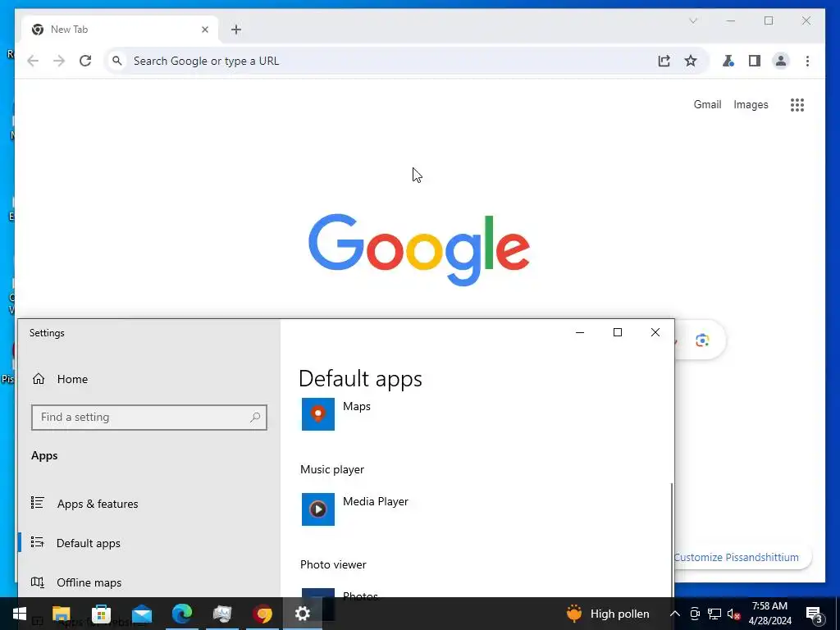The image size is (840, 630).
Task: Click Settings gear in taskbar
Action: 302,614
